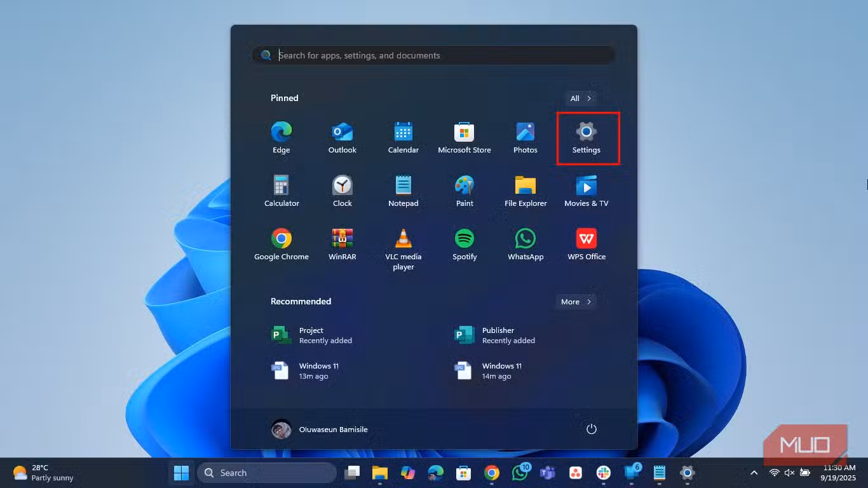868x488 pixels.
Task: Expand the All apps list
Action: [x=581, y=98]
